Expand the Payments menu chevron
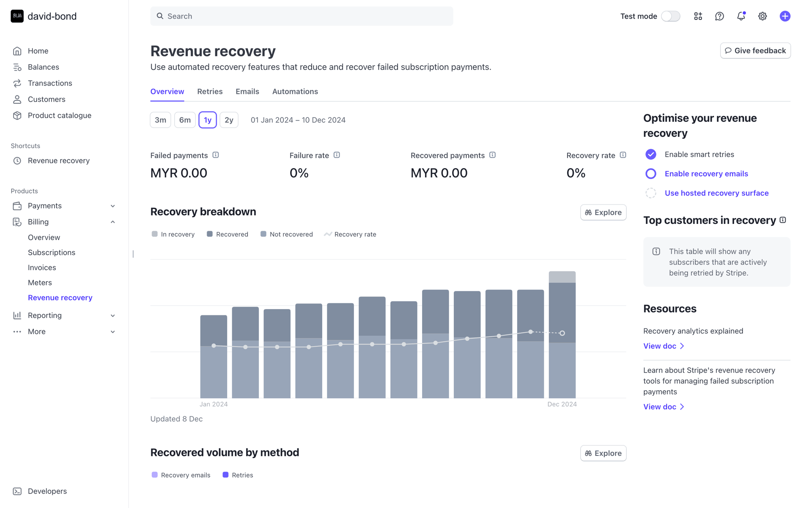This screenshot has width=812, height=508. pyautogui.click(x=113, y=206)
